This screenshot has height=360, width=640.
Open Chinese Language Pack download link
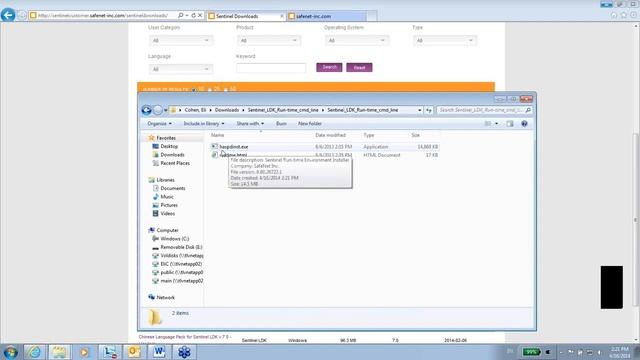(185, 337)
